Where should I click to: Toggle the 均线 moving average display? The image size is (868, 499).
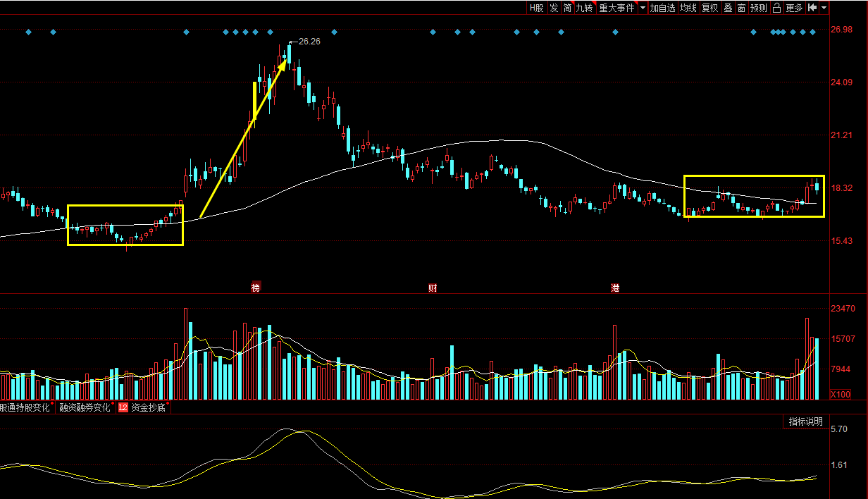(688, 8)
